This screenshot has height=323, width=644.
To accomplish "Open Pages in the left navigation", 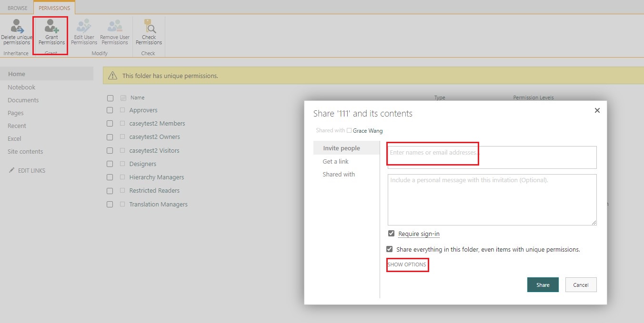I will 16,113.
